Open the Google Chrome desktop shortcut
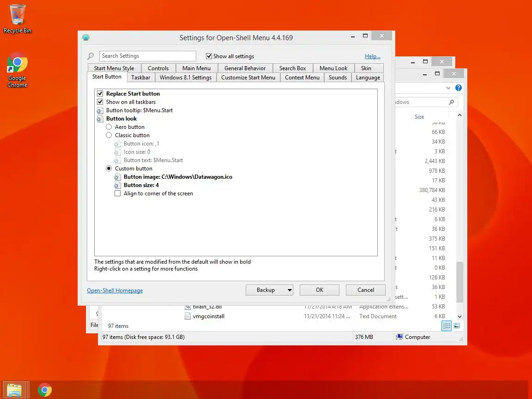The width and height of the screenshot is (532, 399). point(17,70)
